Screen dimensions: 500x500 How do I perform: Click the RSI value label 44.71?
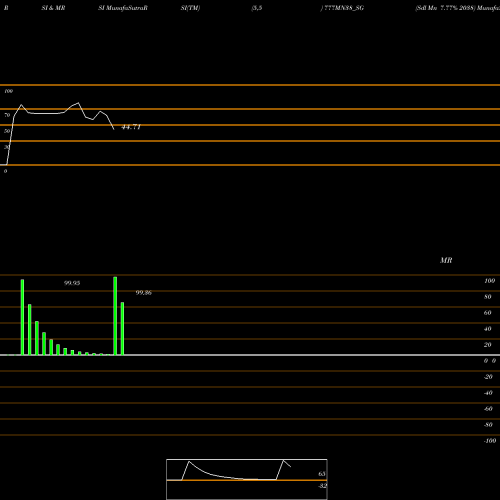point(131,127)
